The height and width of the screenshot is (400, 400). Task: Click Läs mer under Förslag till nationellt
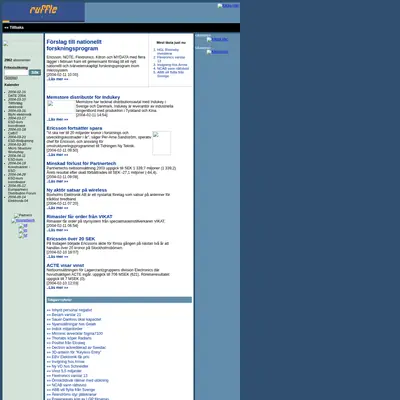tap(57, 79)
